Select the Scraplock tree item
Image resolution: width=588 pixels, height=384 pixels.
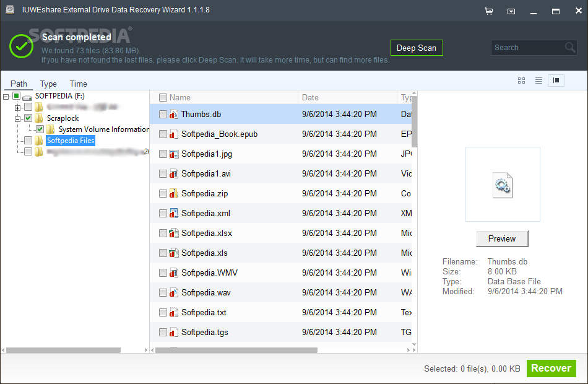click(63, 118)
